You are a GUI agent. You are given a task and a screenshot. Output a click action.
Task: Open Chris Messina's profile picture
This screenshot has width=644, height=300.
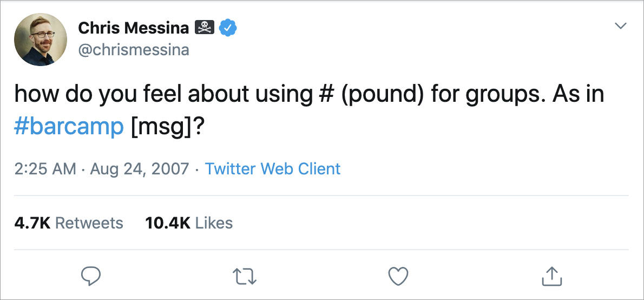pyautogui.click(x=41, y=39)
